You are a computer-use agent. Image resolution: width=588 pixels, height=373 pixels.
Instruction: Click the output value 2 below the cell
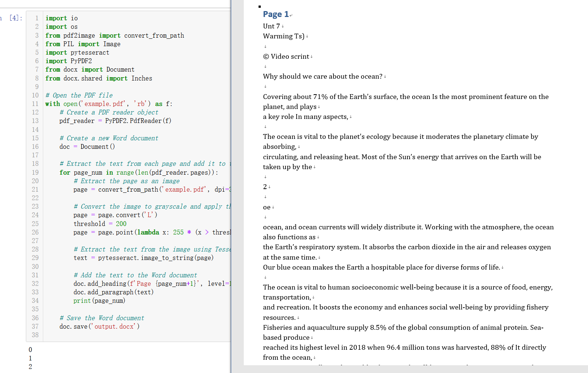tap(30, 367)
